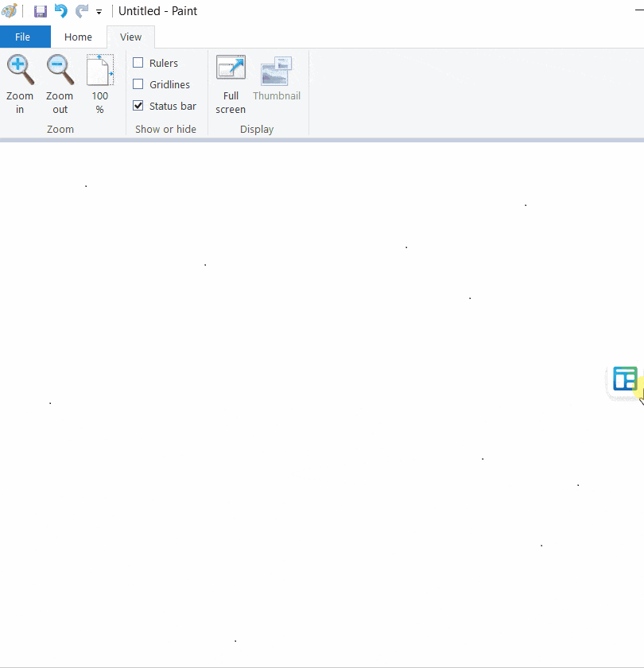Click the Redo arrow in the title bar
Viewport: 644px width, 668px height.
pos(81,11)
